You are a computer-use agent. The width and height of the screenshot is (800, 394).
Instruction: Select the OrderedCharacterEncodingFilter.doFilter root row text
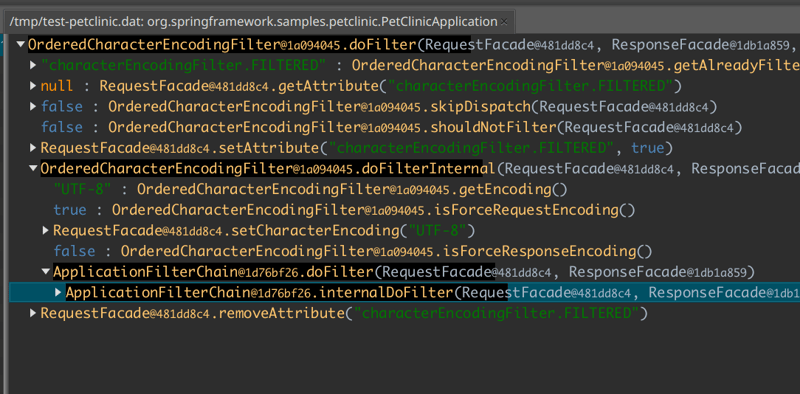[414, 44]
